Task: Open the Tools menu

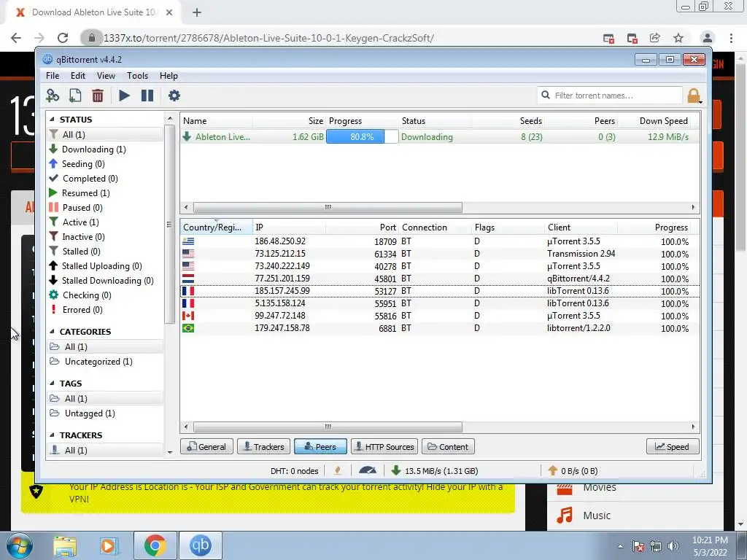Action: [137, 76]
